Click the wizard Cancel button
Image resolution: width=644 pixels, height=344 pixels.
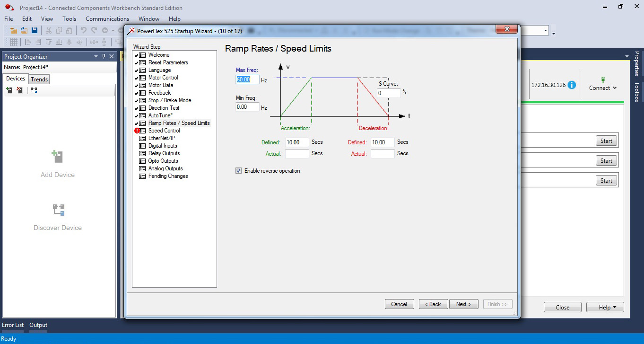click(399, 304)
